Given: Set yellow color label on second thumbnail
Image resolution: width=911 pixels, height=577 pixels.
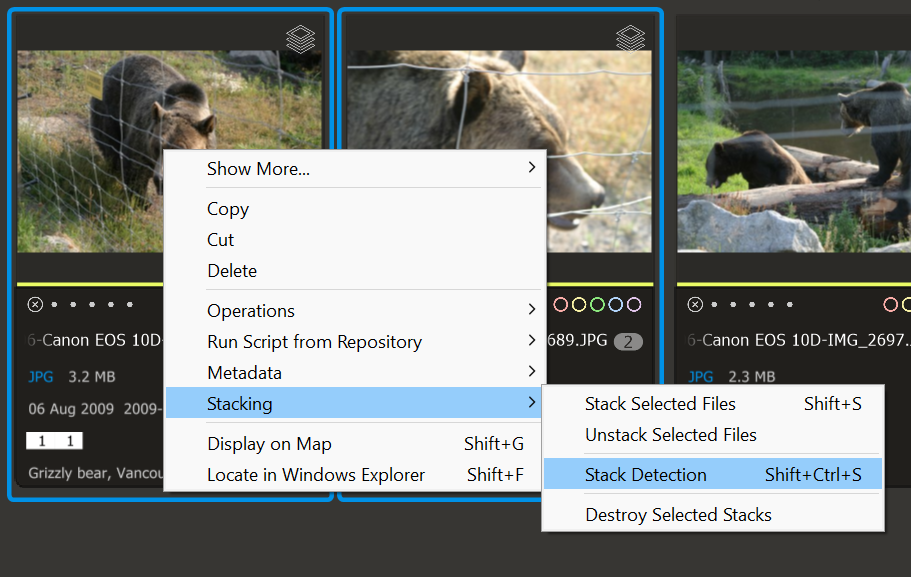Looking at the screenshot, I should point(579,304).
